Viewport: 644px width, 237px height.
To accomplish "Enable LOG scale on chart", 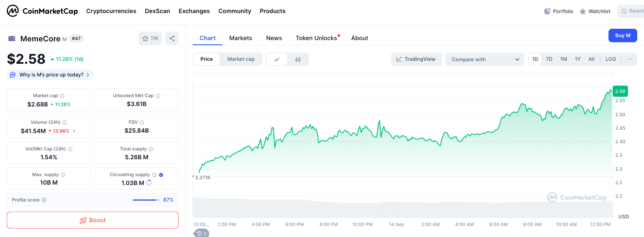I will 611,59.
